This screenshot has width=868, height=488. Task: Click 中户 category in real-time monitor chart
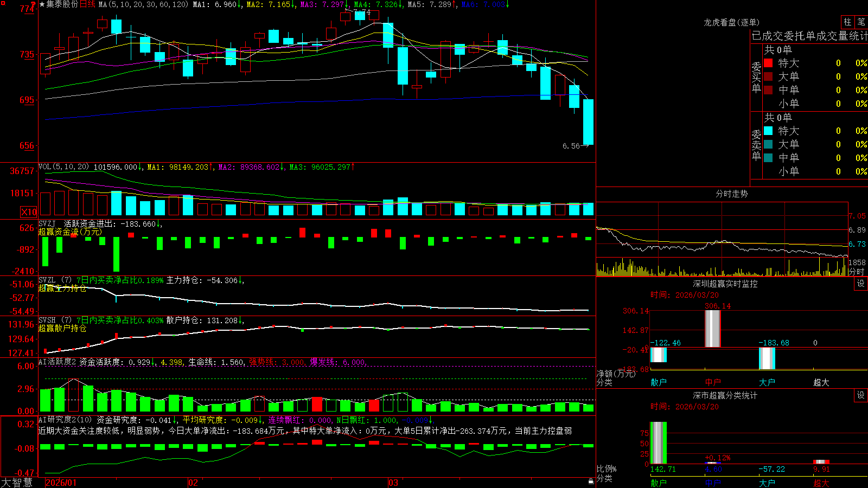[x=713, y=382]
